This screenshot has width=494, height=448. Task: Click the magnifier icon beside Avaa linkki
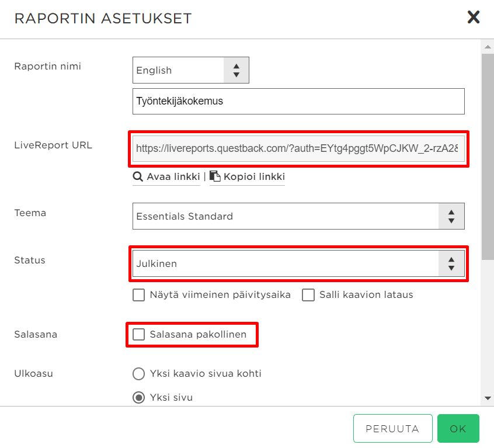[138, 176]
